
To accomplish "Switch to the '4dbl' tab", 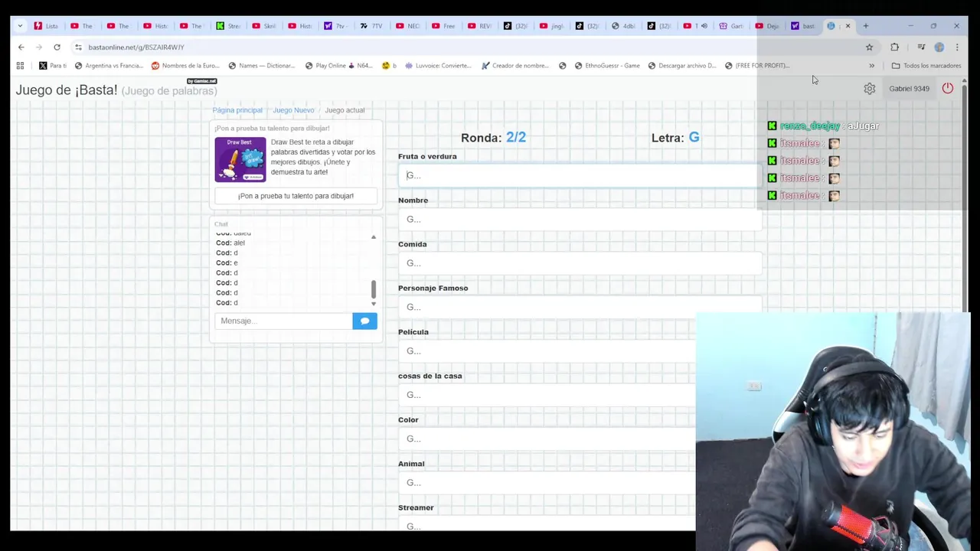I will pos(623,26).
